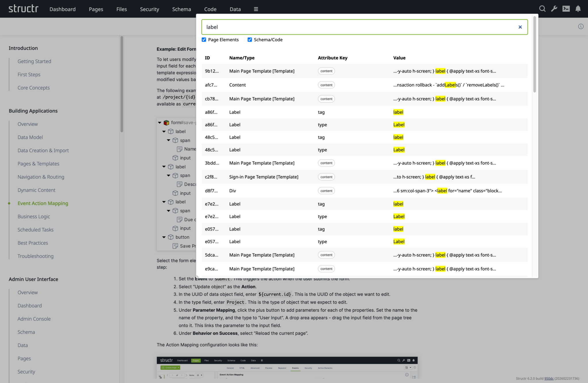Click the 950dc build link
This screenshot has width=588, height=383.
coord(549,378)
